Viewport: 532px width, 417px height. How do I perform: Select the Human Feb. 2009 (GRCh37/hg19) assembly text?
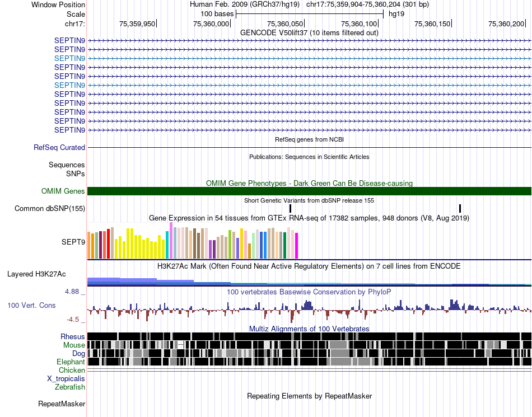245,4
